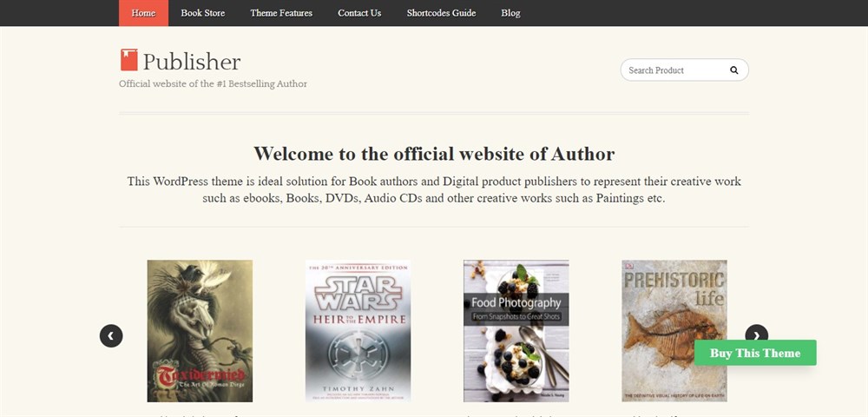Open the Theme Features menu
868x417 pixels.
click(x=281, y=13)
